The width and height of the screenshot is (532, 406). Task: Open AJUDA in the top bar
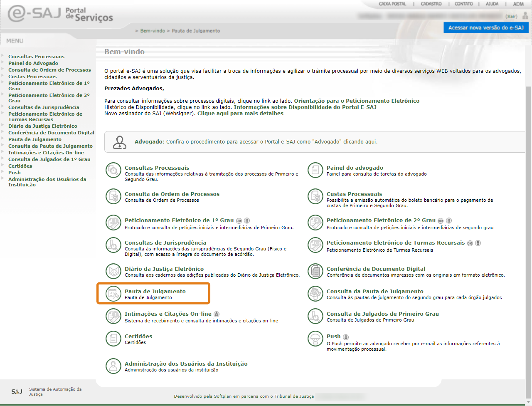pos(492,4)
